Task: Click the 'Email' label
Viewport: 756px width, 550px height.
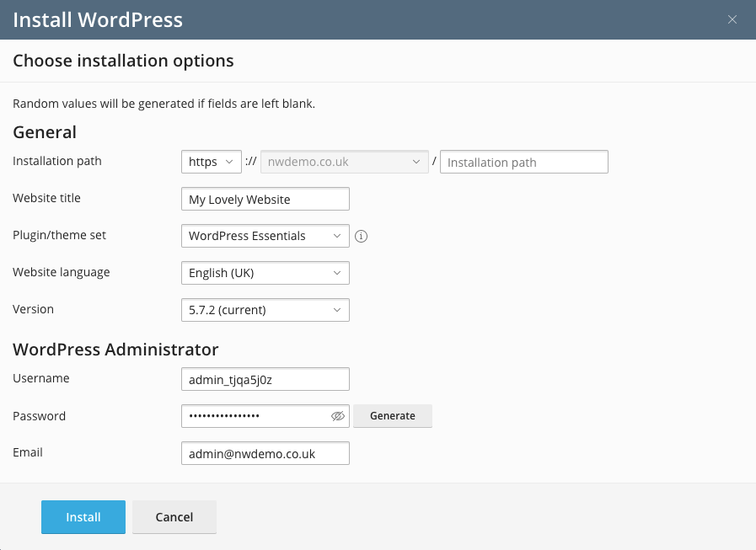Action: coord(28,452)
